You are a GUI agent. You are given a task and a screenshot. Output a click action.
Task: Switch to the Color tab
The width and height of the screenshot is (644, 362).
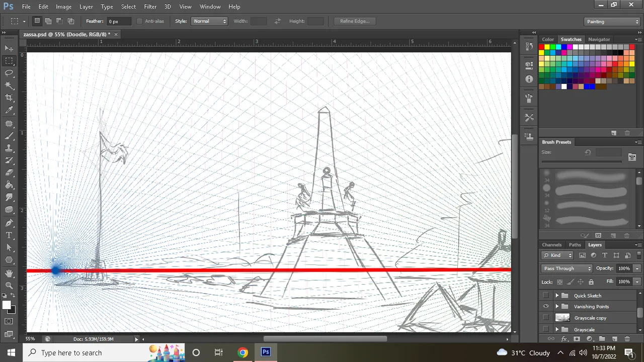coord(548,39)
